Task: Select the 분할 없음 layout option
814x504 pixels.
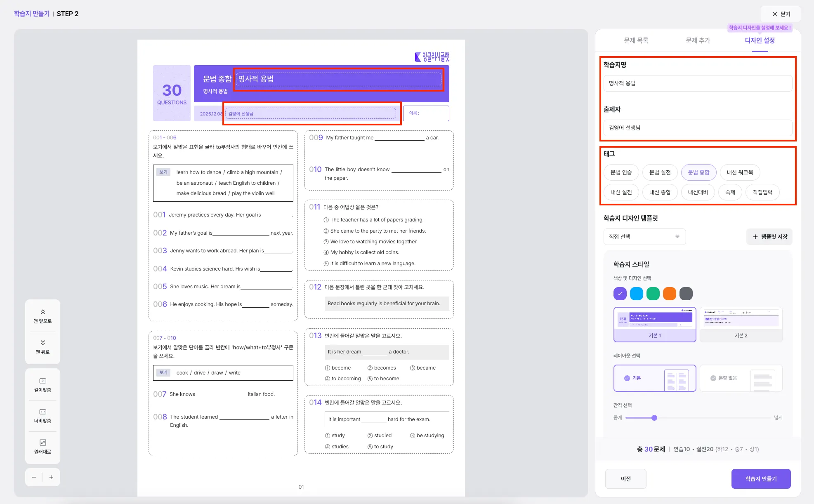Action: [741, 378]
